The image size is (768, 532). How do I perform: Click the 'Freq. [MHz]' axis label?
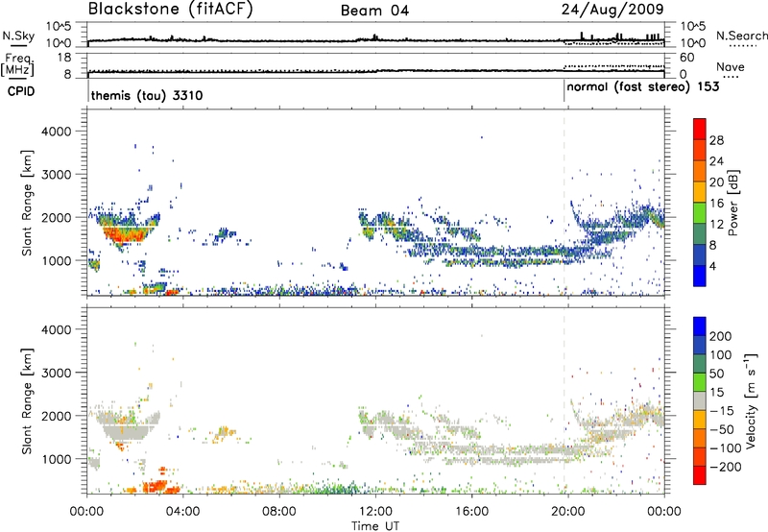[17, 65]
